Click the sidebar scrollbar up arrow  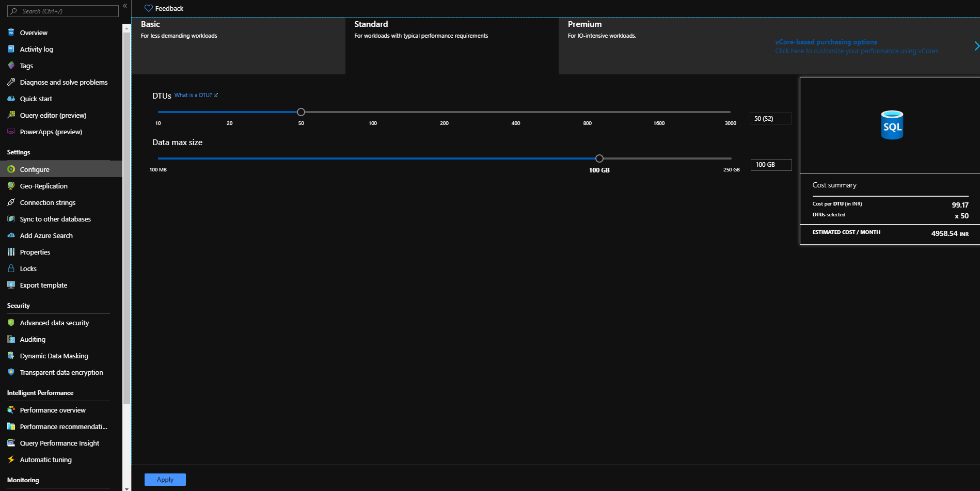(127, 28)
